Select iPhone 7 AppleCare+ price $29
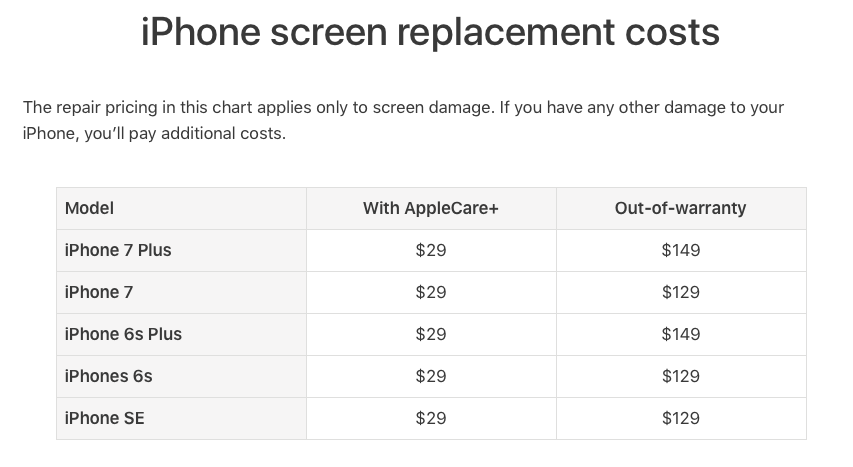 [431, 292]
